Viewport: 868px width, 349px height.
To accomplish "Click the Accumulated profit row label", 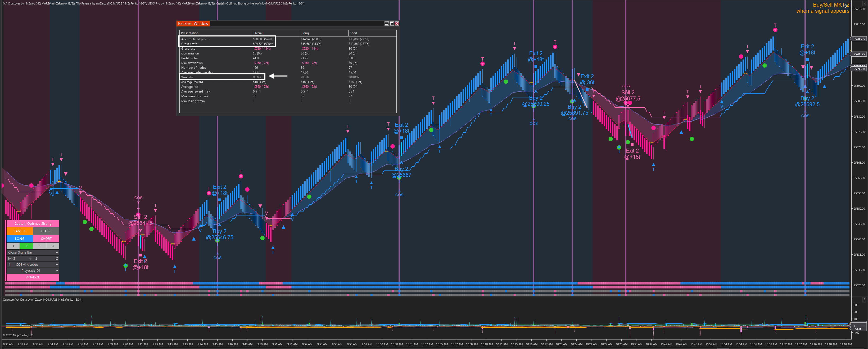I will tap(195, 39).
